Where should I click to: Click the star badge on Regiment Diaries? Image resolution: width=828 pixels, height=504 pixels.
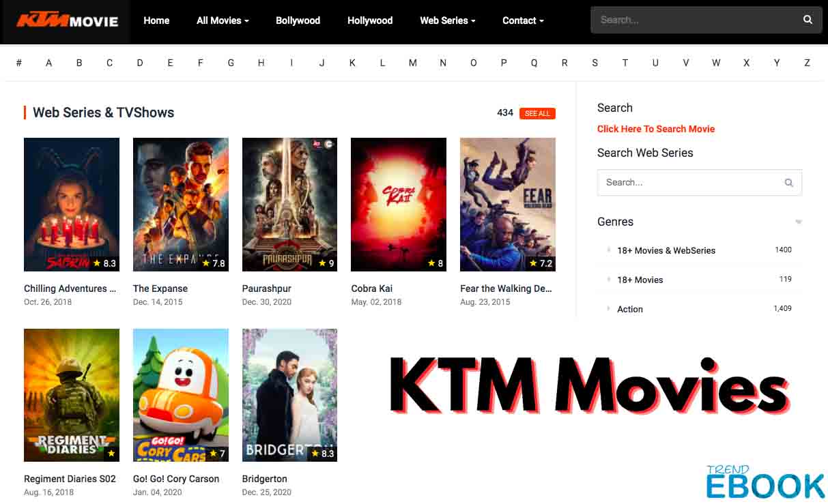click(x=111, y=454)
